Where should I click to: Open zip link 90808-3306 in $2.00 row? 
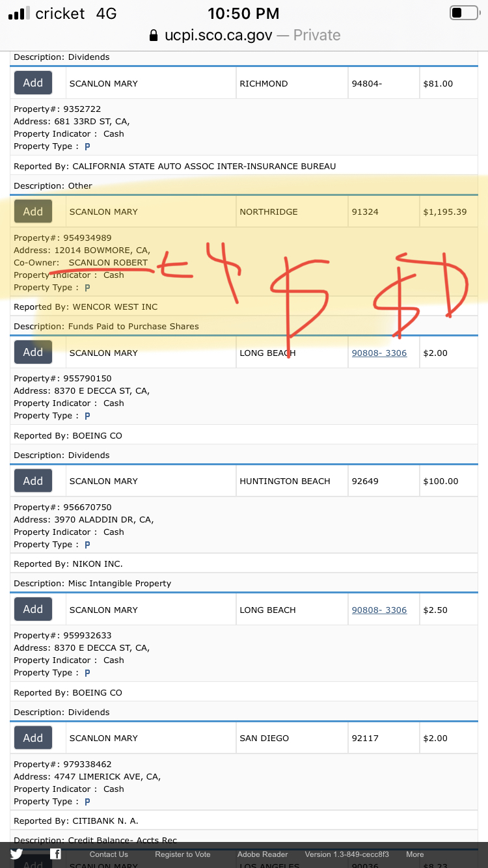379,353
